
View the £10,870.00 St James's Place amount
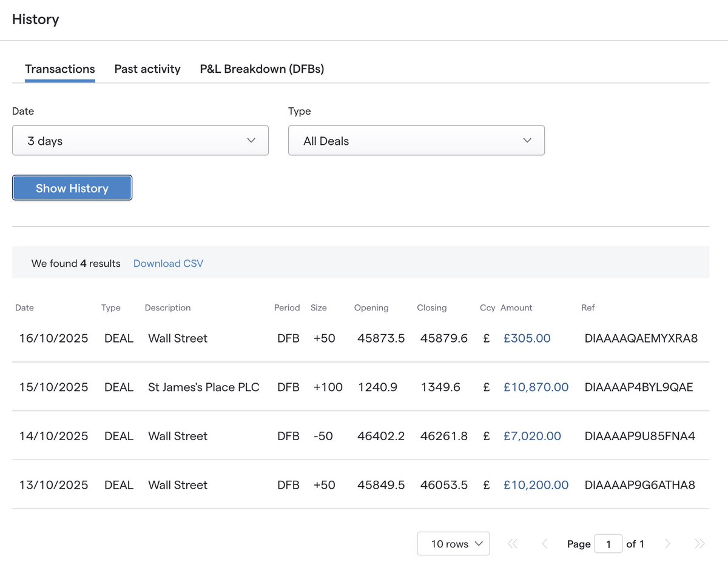pos(536,387)
